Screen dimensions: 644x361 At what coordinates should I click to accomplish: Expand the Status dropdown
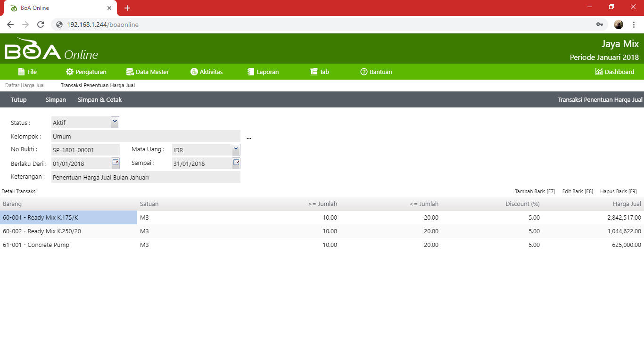pyautogui.click(x=115, y=122)
